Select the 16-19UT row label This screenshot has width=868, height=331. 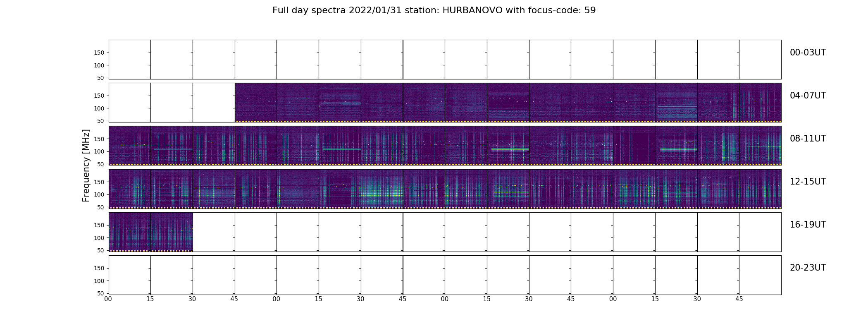(x=808, y=225)
